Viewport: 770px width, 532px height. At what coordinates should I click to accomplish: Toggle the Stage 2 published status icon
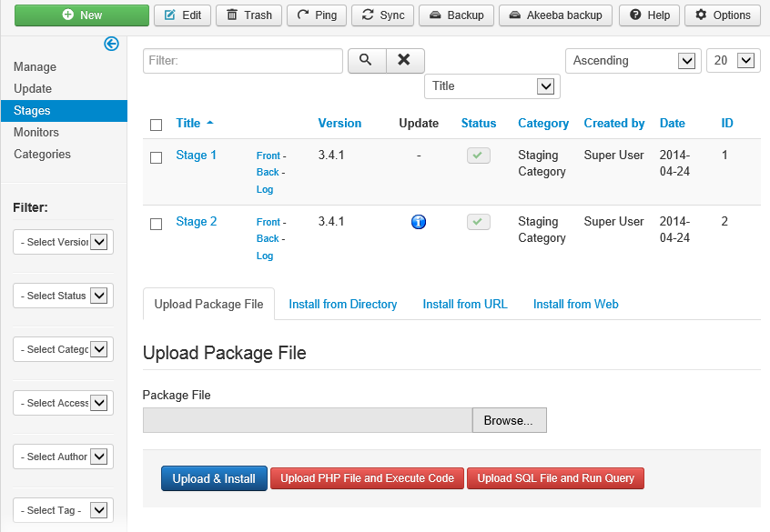tap(478, 222)
